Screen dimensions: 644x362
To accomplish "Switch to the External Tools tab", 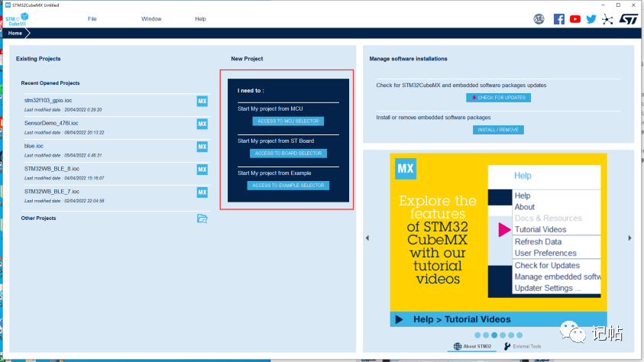I will 523,347.
